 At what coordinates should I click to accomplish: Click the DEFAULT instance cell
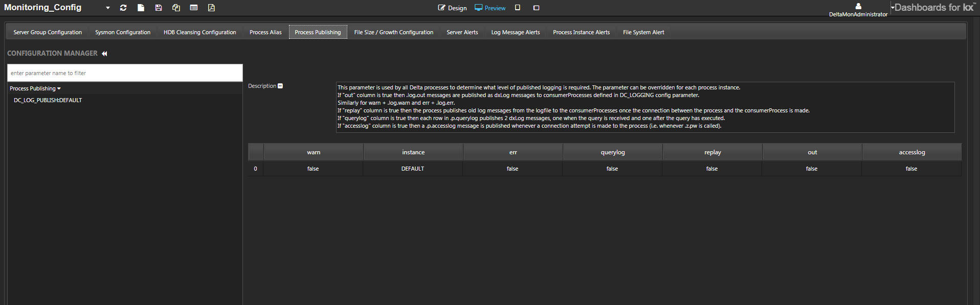tap(413, 169)
